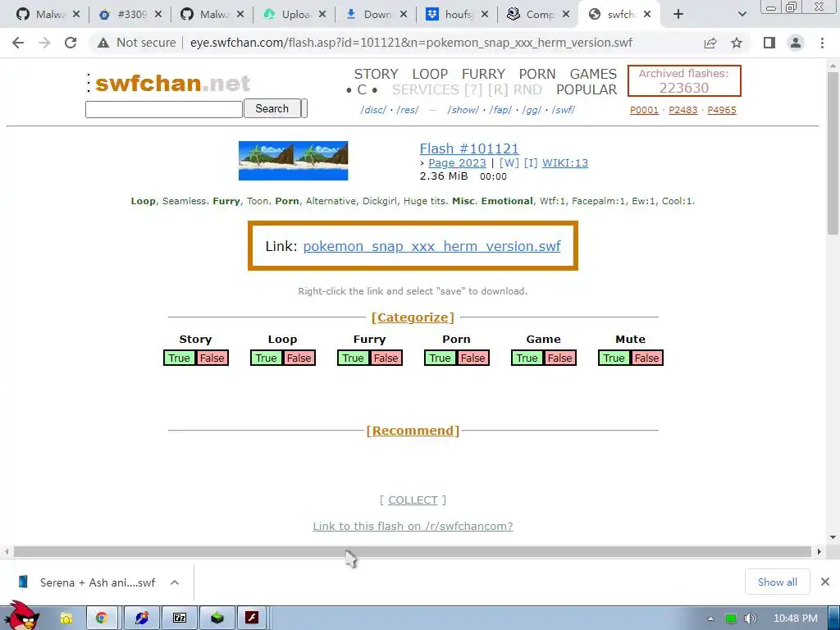Open the STORY section
The width and height of the screenshot is (840, 630).
pos(376,74)
